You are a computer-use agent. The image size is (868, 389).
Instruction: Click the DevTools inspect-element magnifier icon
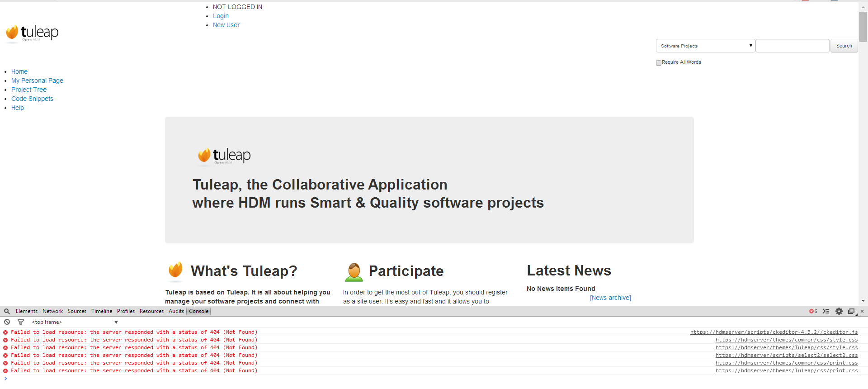[7, 311]
